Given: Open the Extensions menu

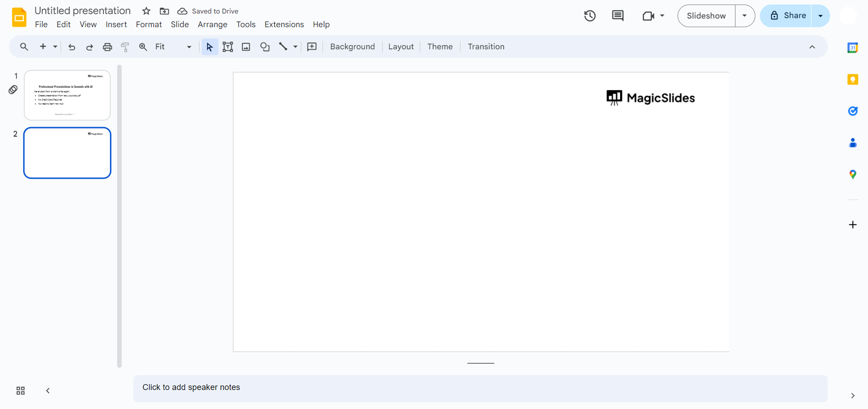Looking at the screenshot, I should (x=284, y=24).
